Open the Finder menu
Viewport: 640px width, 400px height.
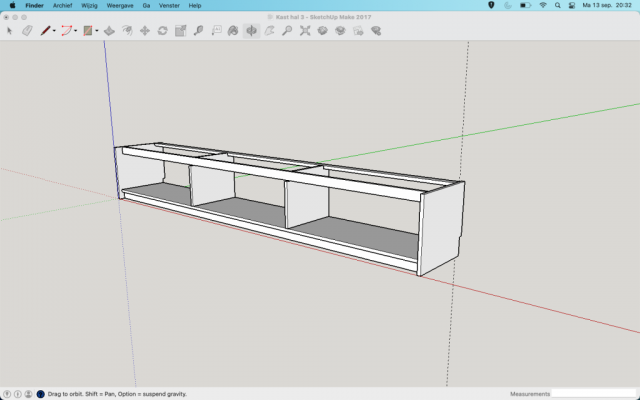[34, 6]
